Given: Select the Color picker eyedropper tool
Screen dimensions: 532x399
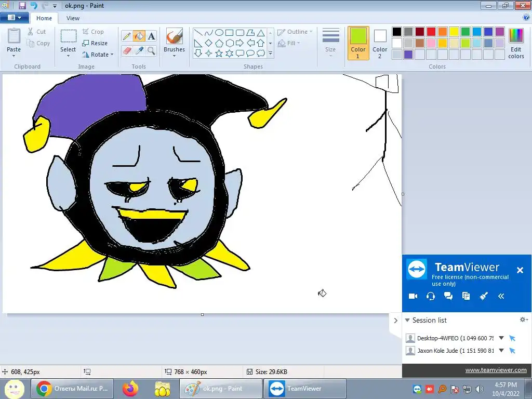Looking at the screenshot, I should click(139, 51).
